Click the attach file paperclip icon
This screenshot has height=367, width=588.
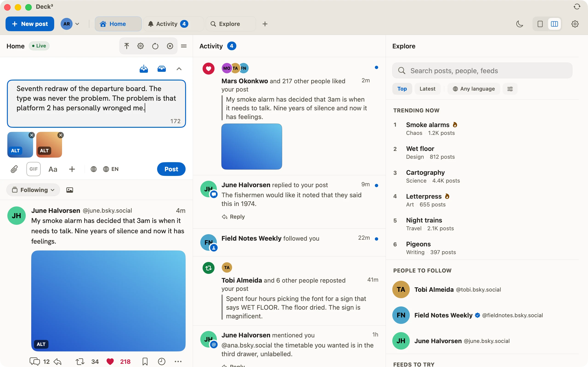(x=14, y=169)
